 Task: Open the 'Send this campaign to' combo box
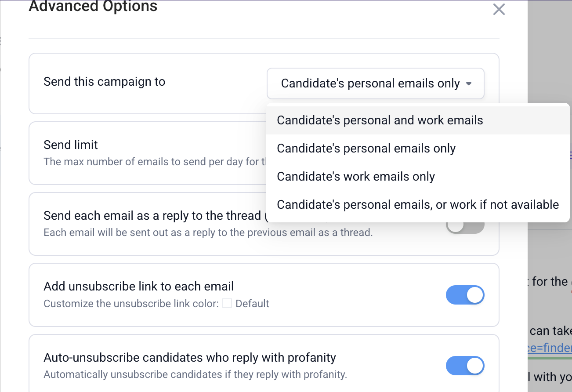pos(370,83)
